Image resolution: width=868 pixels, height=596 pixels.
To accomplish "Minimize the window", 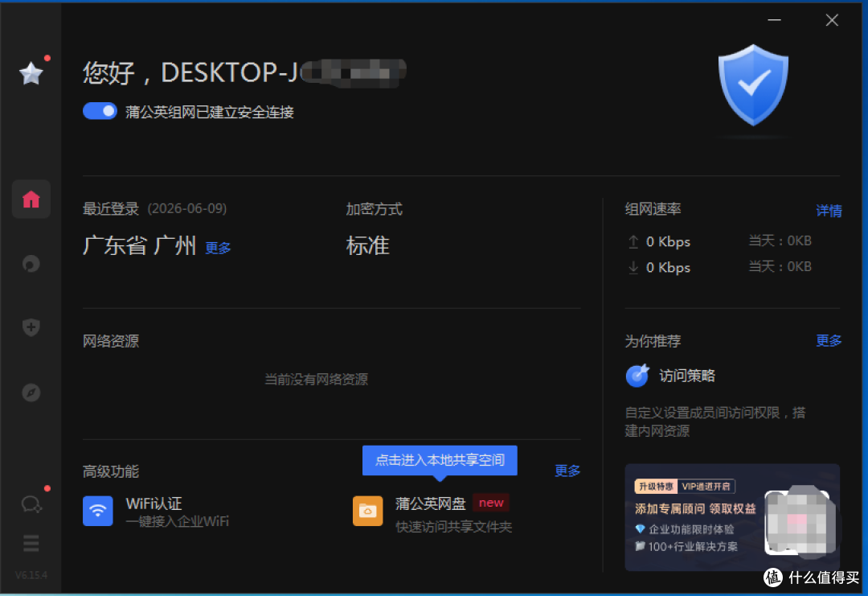I will [775, 20].
